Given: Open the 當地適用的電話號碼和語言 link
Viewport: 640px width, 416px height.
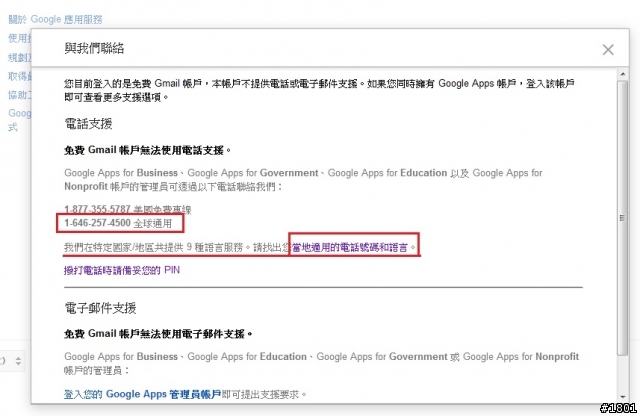Looking at the screenshot, I should click(x=350, y=247).
